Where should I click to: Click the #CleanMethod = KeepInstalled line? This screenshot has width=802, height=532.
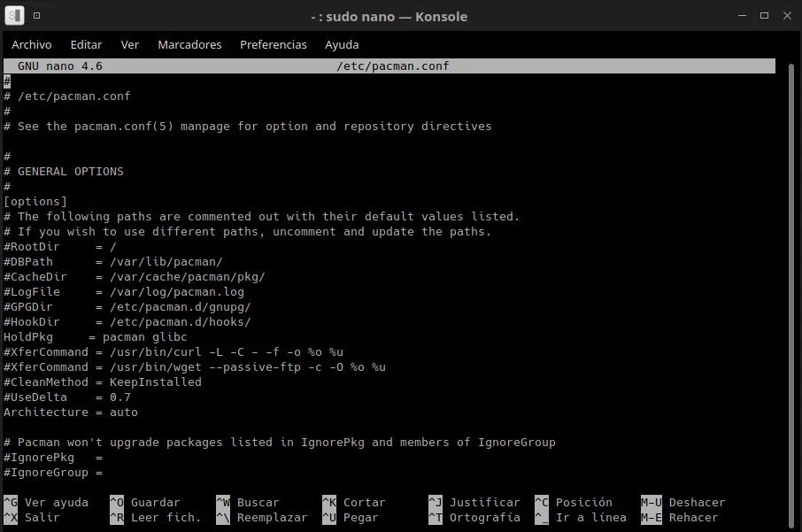(x=103, y=382)
